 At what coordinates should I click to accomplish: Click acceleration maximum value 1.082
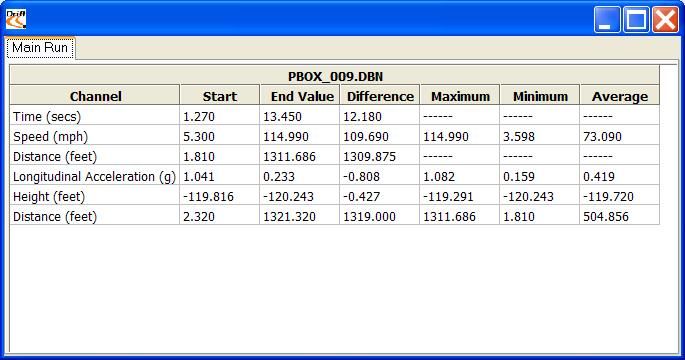click(x=439, y=177)
